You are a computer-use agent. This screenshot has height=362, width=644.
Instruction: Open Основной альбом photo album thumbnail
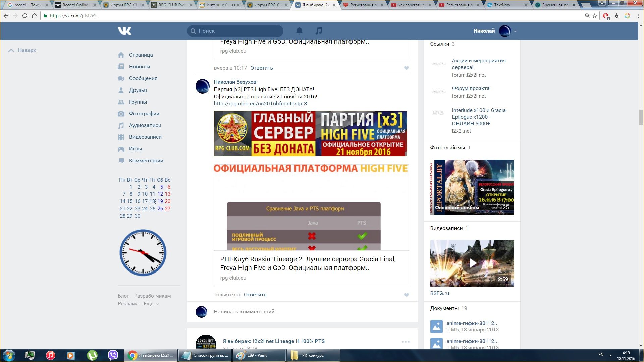pos(472,187)
